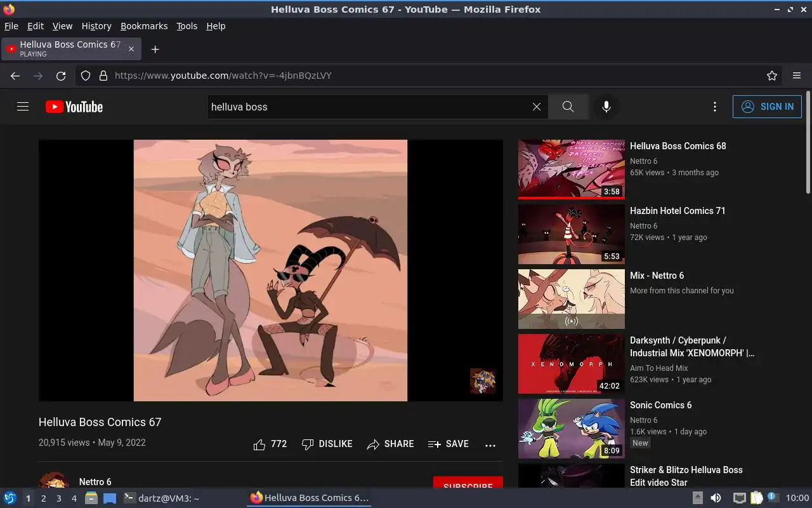812x508 pixels.
Task: Open Nettro 6 channel name link
Action: (x=95, y=482)
